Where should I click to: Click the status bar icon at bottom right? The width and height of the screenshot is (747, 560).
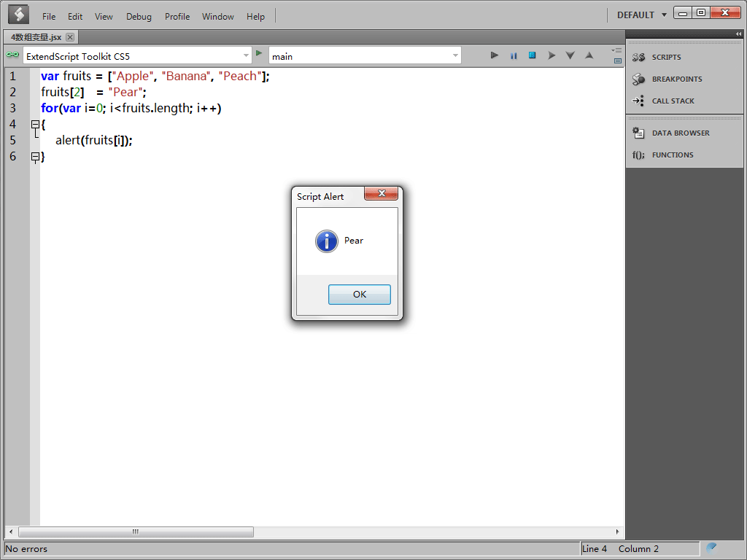(711, 547)
